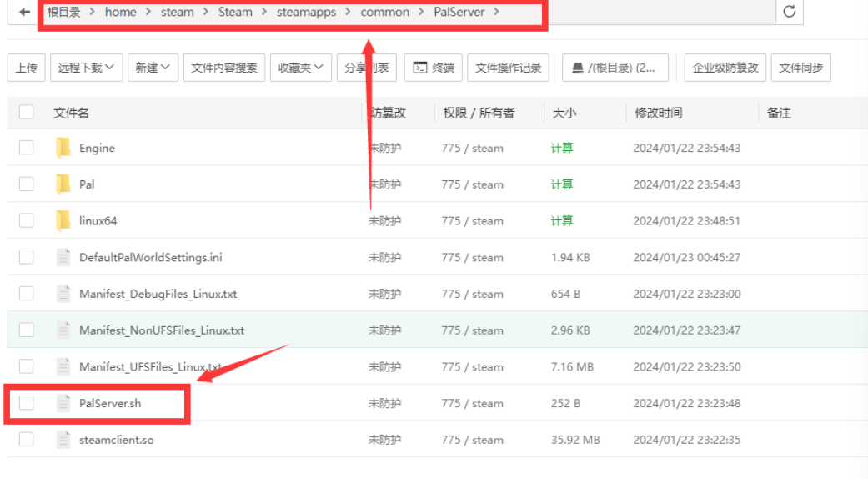Expand the 远程下载 dropdown
The width and height of the screenshot is (868, 479).
click(x=87, y=68)
